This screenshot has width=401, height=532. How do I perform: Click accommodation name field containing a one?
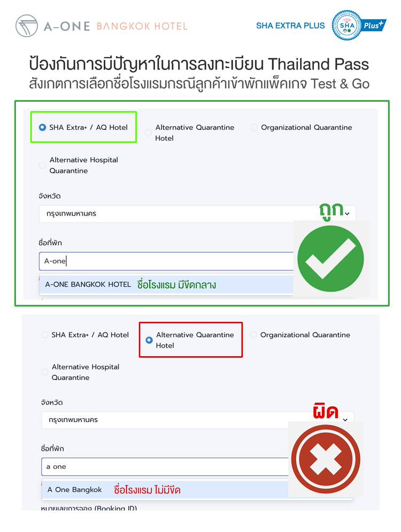click(x=165, y=467)
